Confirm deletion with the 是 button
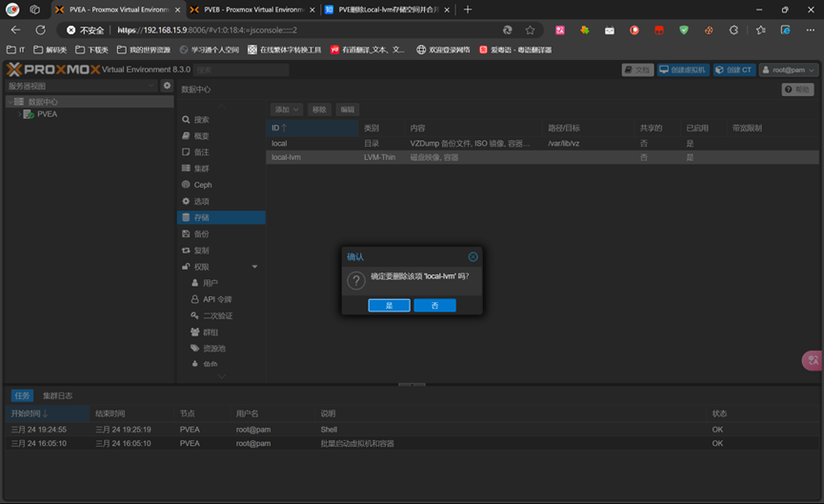Image resolution: width=824 pixels, height=504 pixels. click(x=389, y=305)
